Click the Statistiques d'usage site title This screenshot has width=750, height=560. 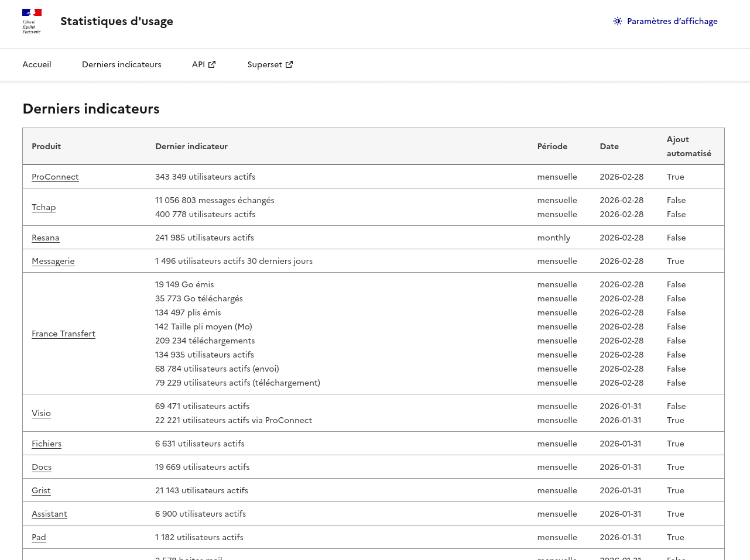pyautogui.click(x=117, y=21)
